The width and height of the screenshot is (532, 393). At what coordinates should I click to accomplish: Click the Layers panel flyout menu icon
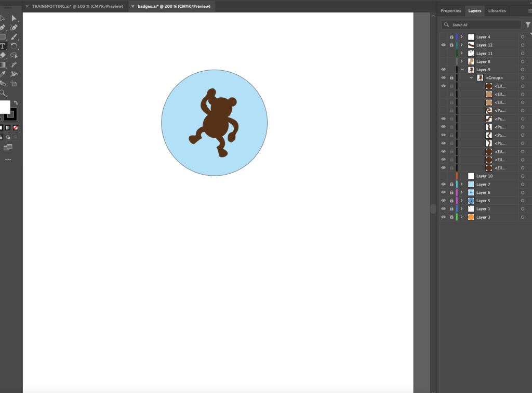pyautogui.click(x=530, y=11)
